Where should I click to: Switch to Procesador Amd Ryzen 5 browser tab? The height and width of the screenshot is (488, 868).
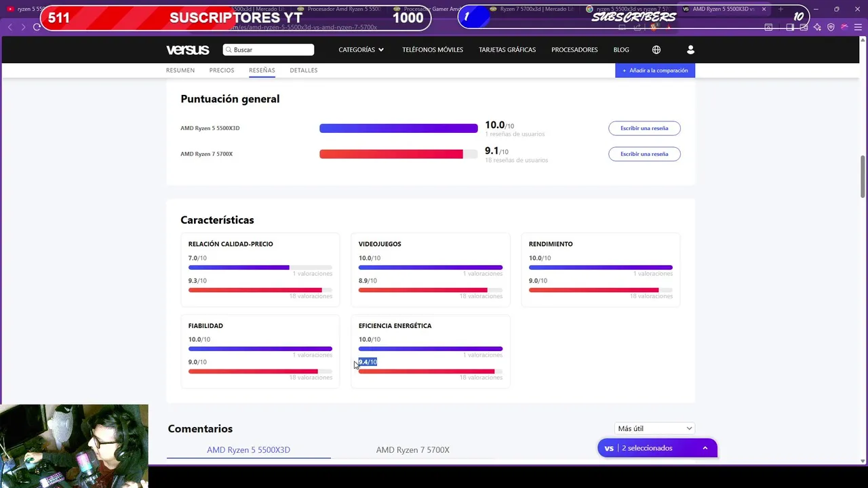339,9
